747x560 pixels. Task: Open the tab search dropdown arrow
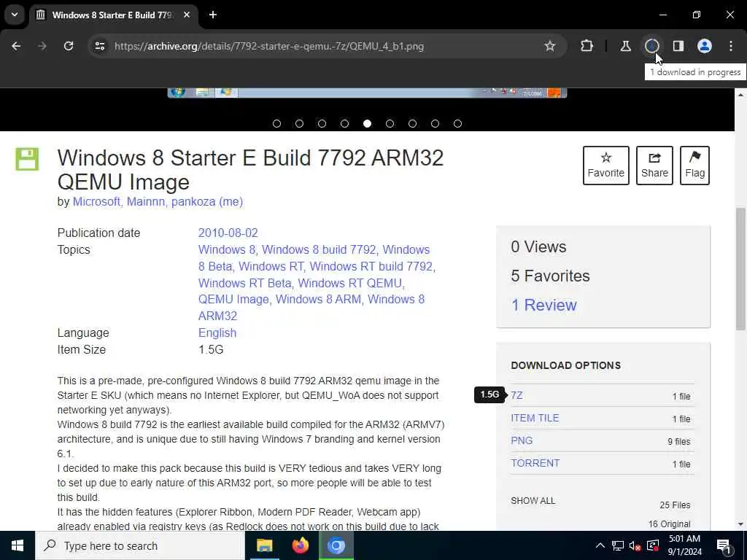pos(15,15)
